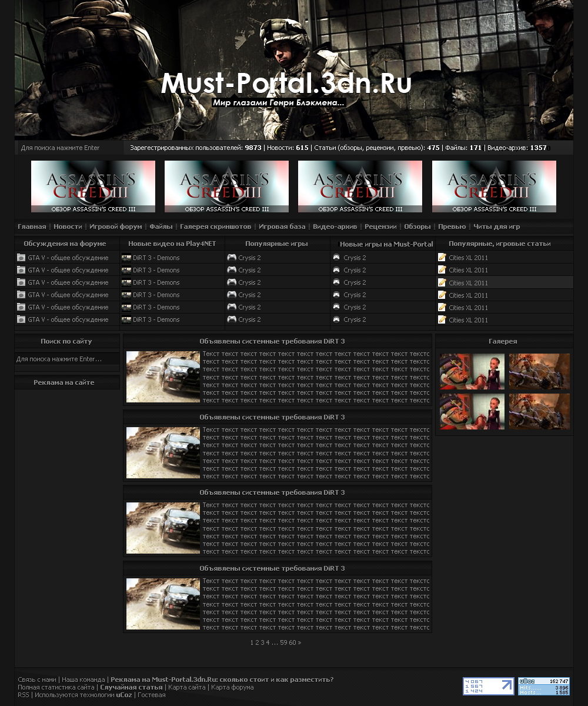The image size is (588, 706).
Task: Click the 'Популярные, игровые статьи' column header
Action: coord(500,244)
